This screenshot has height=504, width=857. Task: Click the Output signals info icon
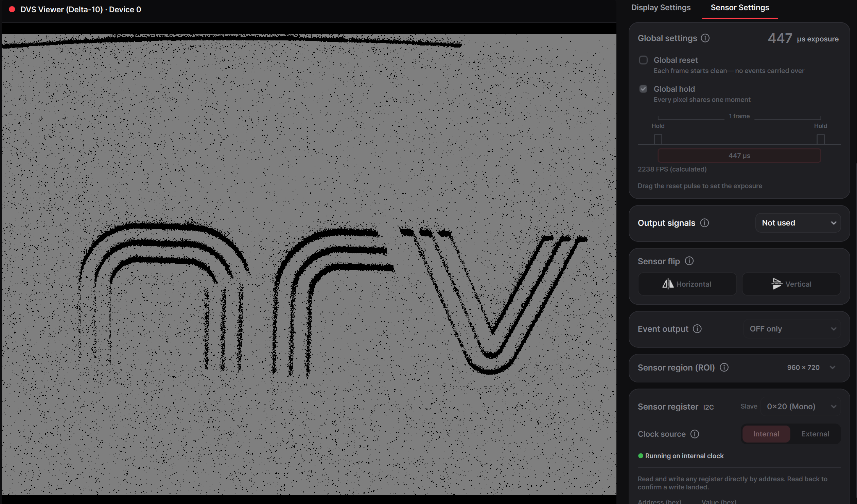pyautogui.click(x=704, y=222)
